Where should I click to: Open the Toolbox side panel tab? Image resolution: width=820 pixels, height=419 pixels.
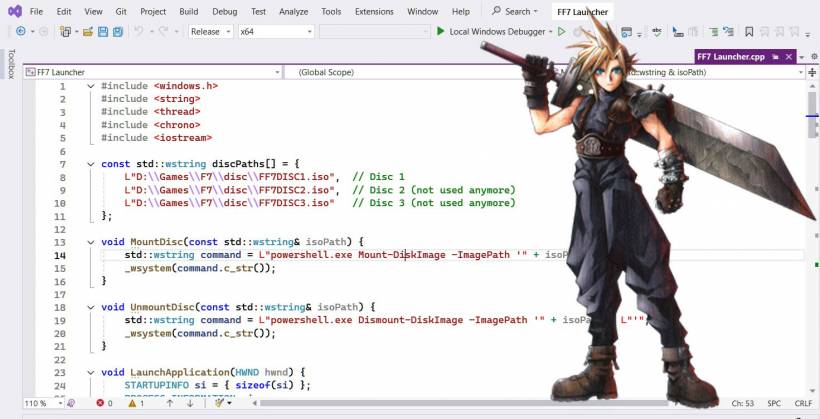[x=12, y=64]
